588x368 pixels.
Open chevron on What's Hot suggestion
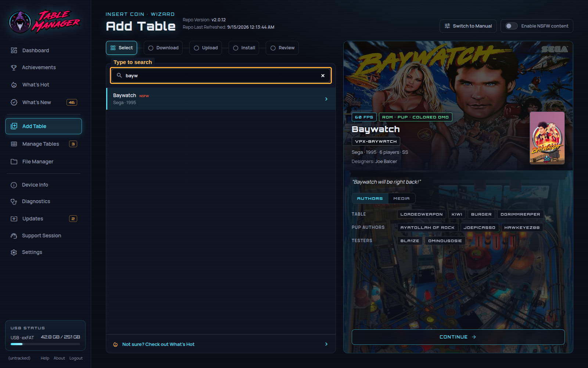(326, 344)
